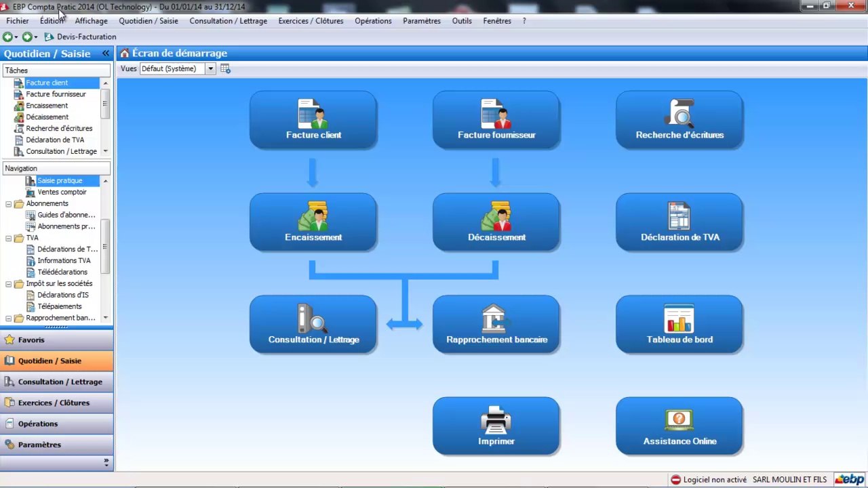Open the Recherche d'écritures tile
Image resolution: width=868 pixels, height=488 pixels.
pos(679,120)
